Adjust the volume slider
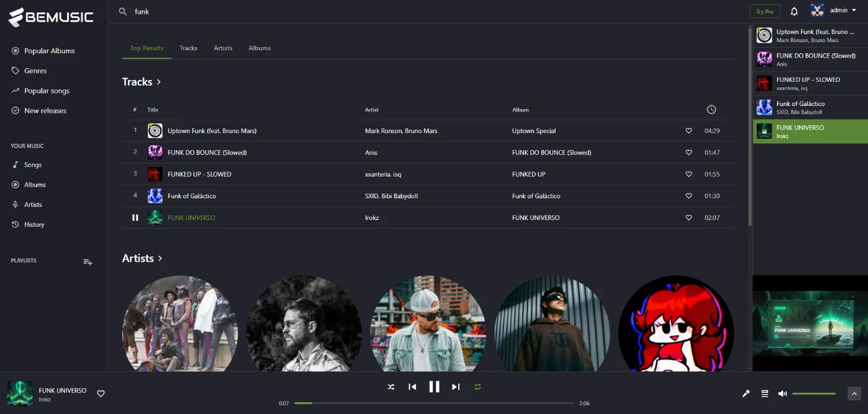The height and width of the screenshot is (414, 868). pyautogui.click(x=813, y=394)
